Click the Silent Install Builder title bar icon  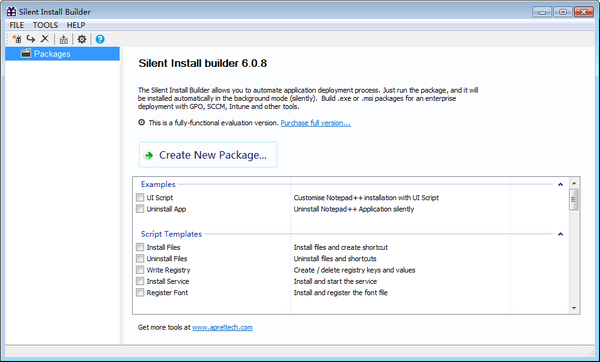pos(11,12)
